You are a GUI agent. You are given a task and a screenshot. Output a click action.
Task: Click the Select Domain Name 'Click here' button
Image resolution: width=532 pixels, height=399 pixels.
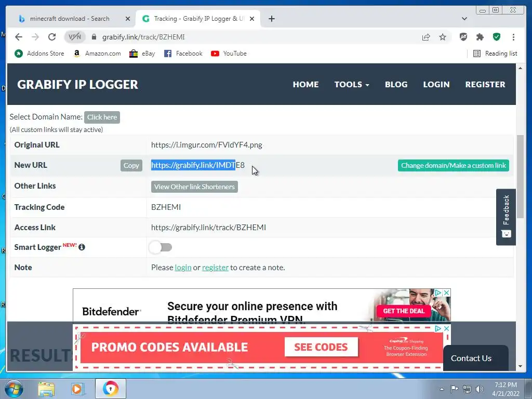[102, 117]
